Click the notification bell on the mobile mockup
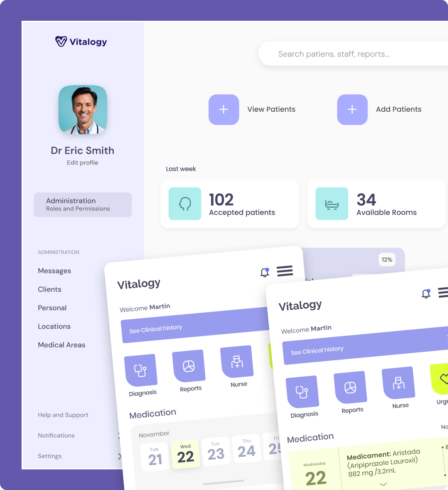This screenshot has height=490, width=448. point(265,272)
